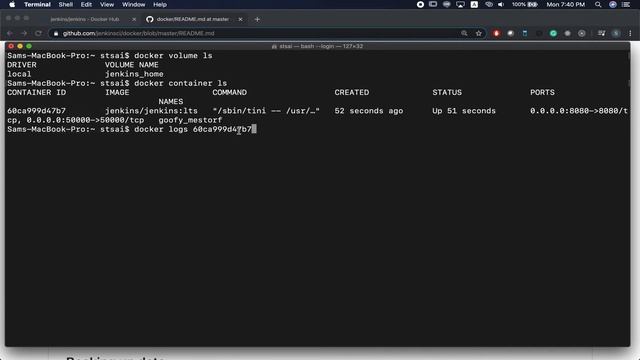
Task: Click the 'Up 51 seconds' status text
Action: 464,111
